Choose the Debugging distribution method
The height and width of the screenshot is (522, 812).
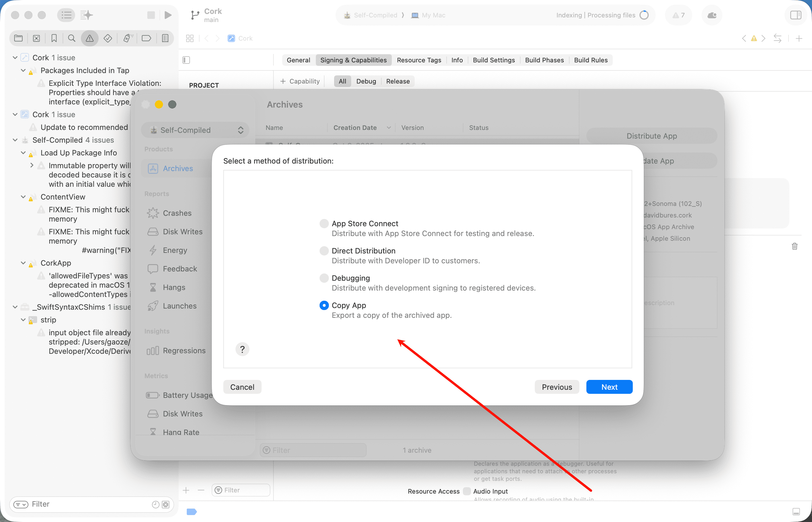[x=324, y=278]
